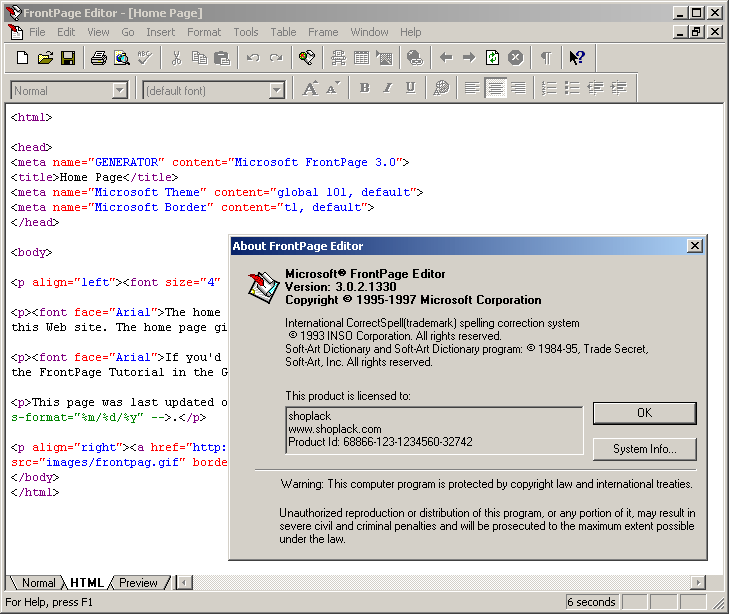Cut selection with the scissors icon

click(x=176, y=58)
